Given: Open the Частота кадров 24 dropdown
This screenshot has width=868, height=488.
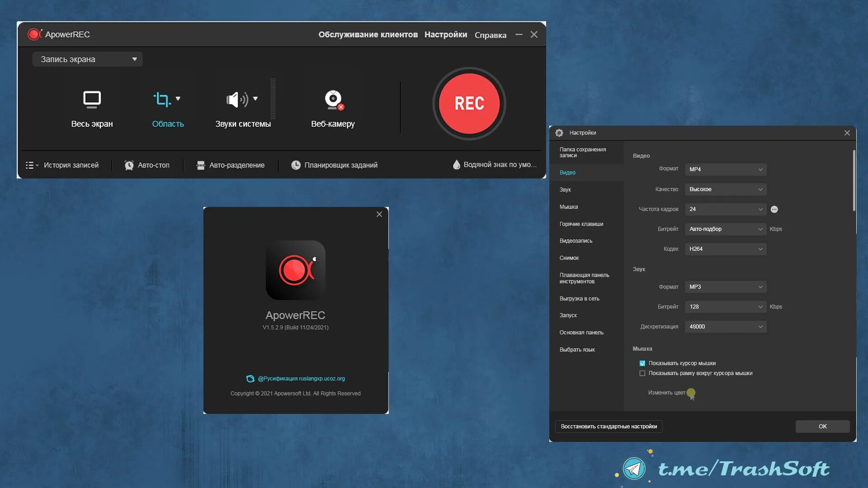Looking at the screenshot, I should coord(726,209).
